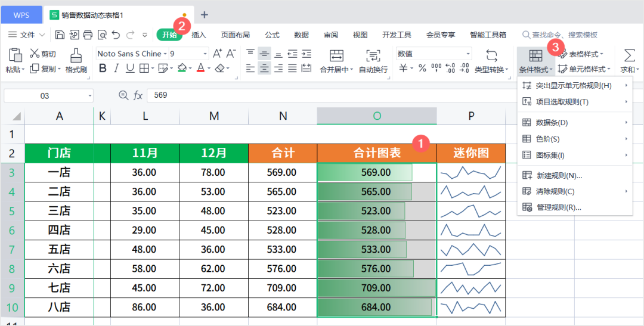Viewport: 644px width, 326px height.
Task: Click the Save icon in quick toolbar
Action: tap(60, 35)
